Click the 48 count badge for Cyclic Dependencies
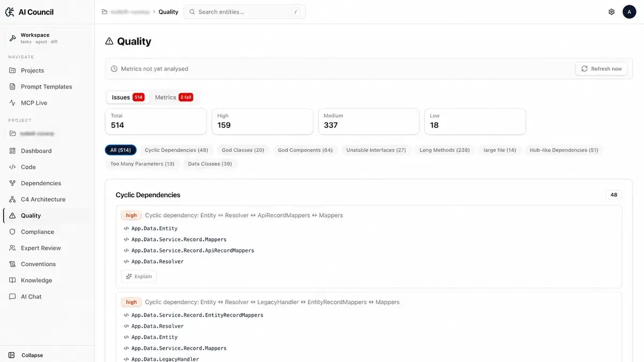This screenshot has height=362, width=644. [x=614, y=195]
